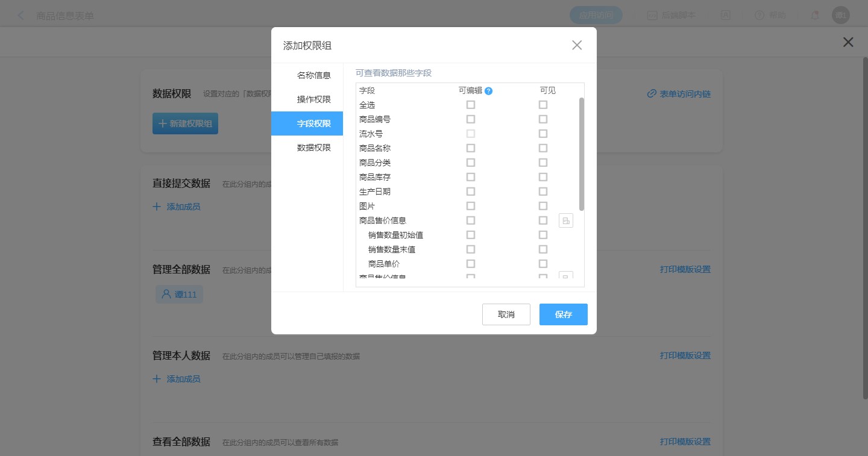
Task: Tick 可编辑 checkbox for 商品库存
Action: [471, 177]
